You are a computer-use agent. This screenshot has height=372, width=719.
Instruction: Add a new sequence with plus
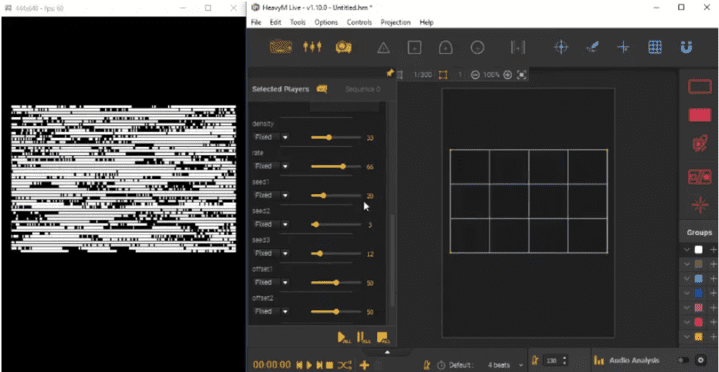tap(364, 365)
